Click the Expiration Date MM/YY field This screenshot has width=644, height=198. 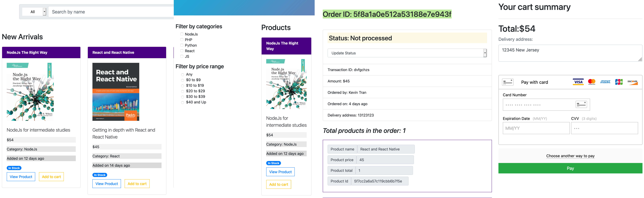(x=536, y=128)
